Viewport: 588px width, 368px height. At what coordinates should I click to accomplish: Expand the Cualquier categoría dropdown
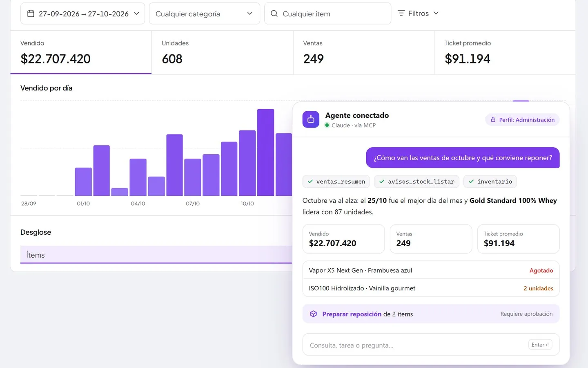coord(205,13)
